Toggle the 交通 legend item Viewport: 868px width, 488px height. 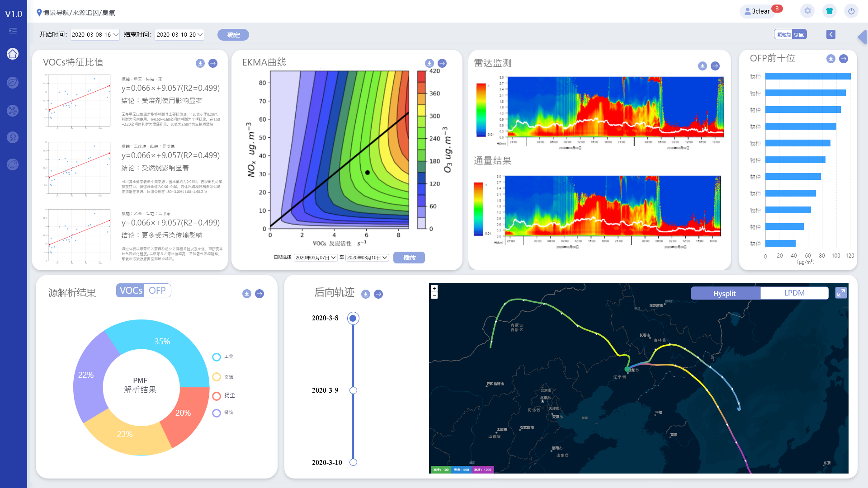(223, 377)
